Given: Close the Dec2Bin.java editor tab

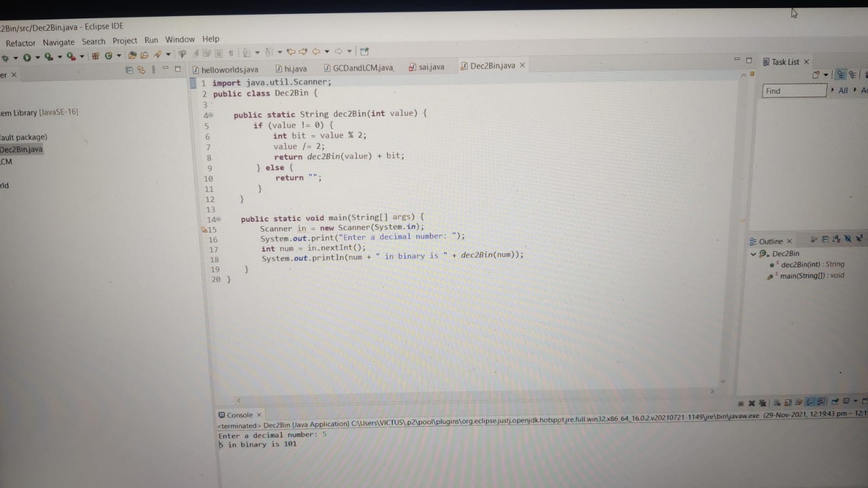Looking at the screenshot, I should [522, 65].
